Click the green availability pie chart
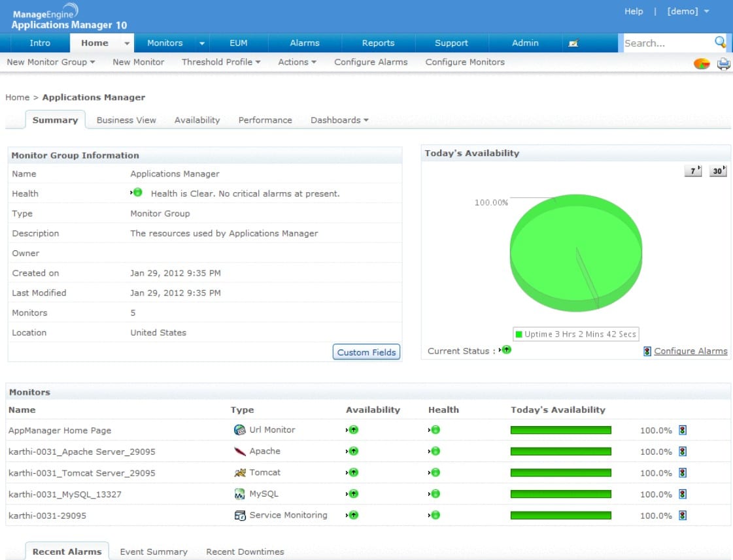Screen dimensions: 733x560 click(x=576, y=253)
